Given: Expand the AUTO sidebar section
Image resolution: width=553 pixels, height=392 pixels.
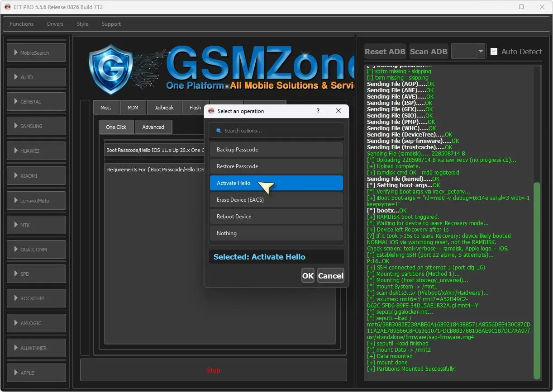Looking at the screenshot, I should click(x=36, y=77).
